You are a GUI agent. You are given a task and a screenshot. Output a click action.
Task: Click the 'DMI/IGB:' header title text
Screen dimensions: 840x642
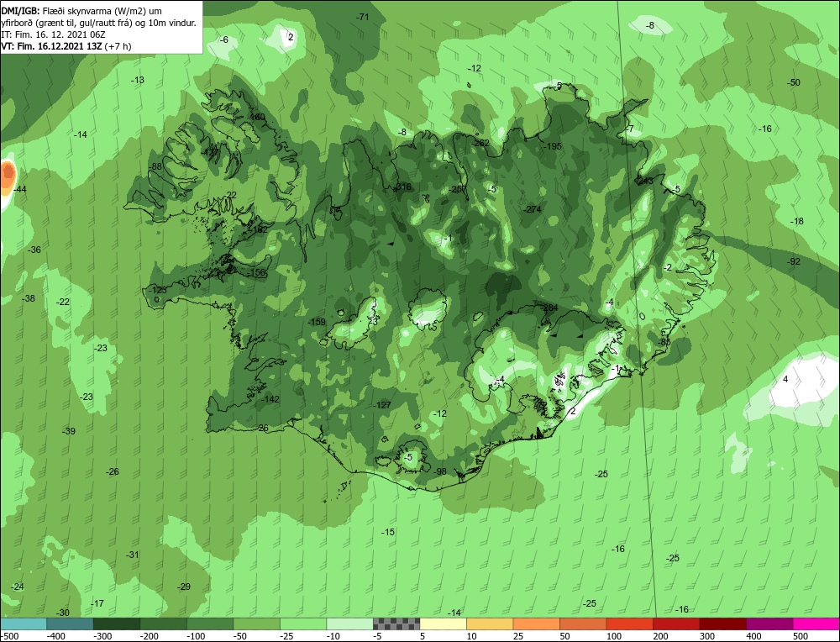pyautogui.click(x=20, y=11)
